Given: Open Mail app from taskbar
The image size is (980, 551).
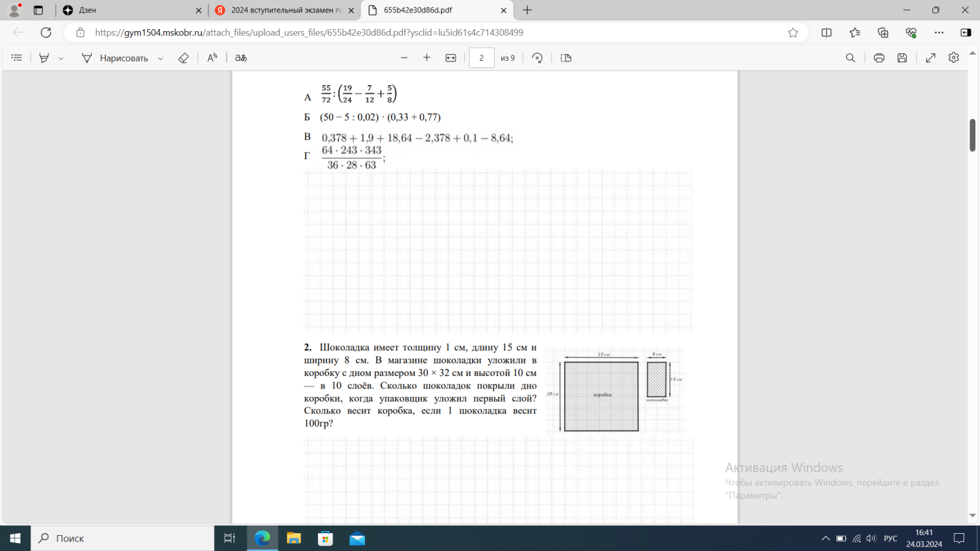Looking at the screenshot, I should [357, 538].
